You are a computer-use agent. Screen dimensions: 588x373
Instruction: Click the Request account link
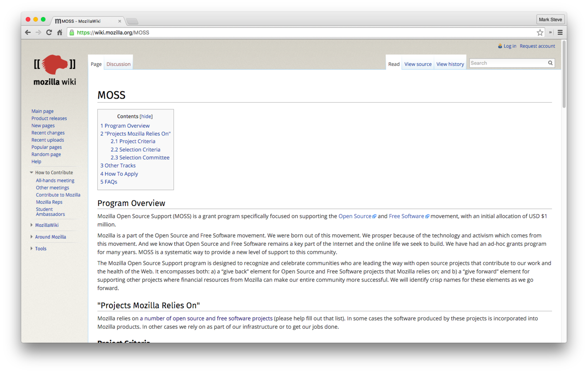537,46
